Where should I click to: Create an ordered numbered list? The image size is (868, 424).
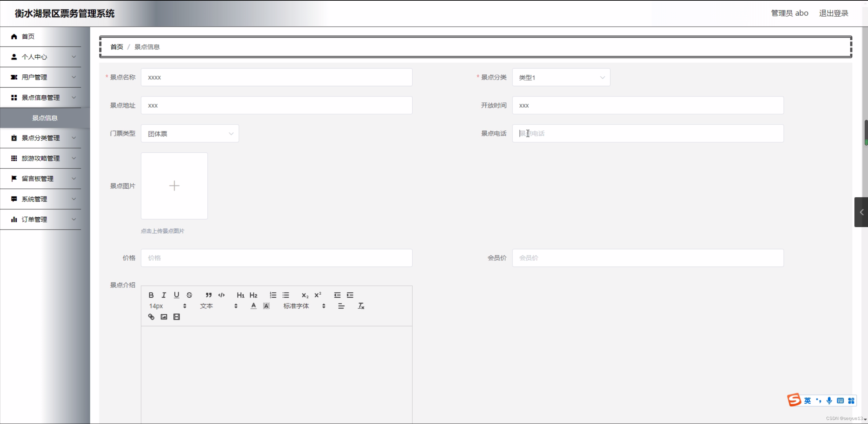click(273, 295)
